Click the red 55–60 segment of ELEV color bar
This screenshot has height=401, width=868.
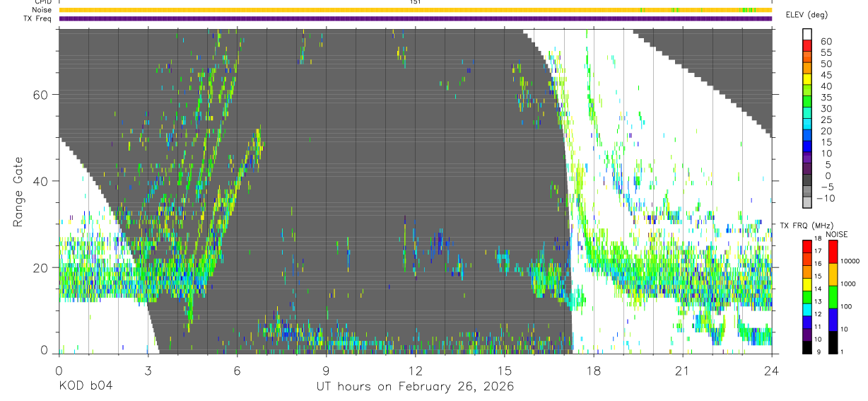coord(807,46)
